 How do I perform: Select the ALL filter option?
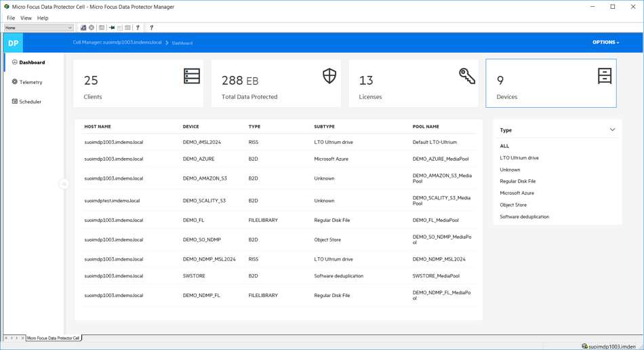coord(504,146)
